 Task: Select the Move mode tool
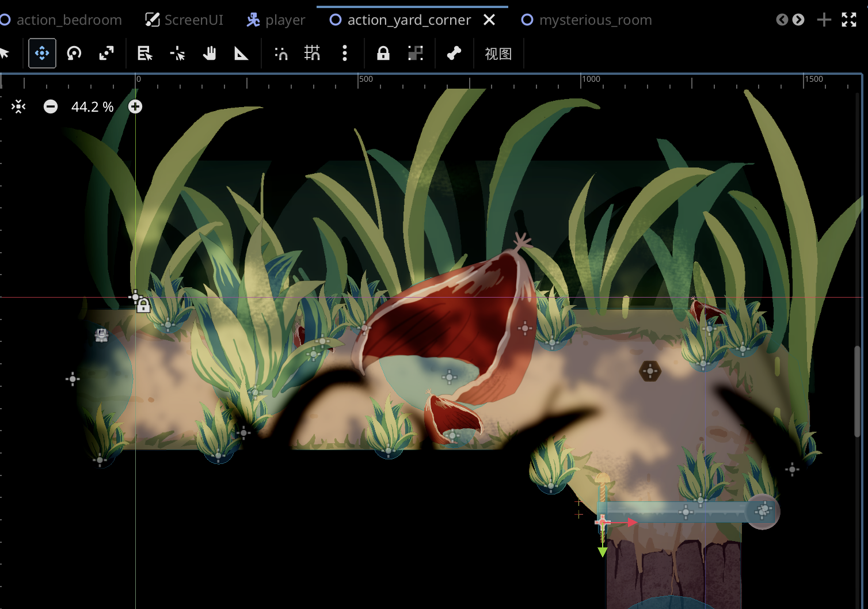click(x=42, y=54)
